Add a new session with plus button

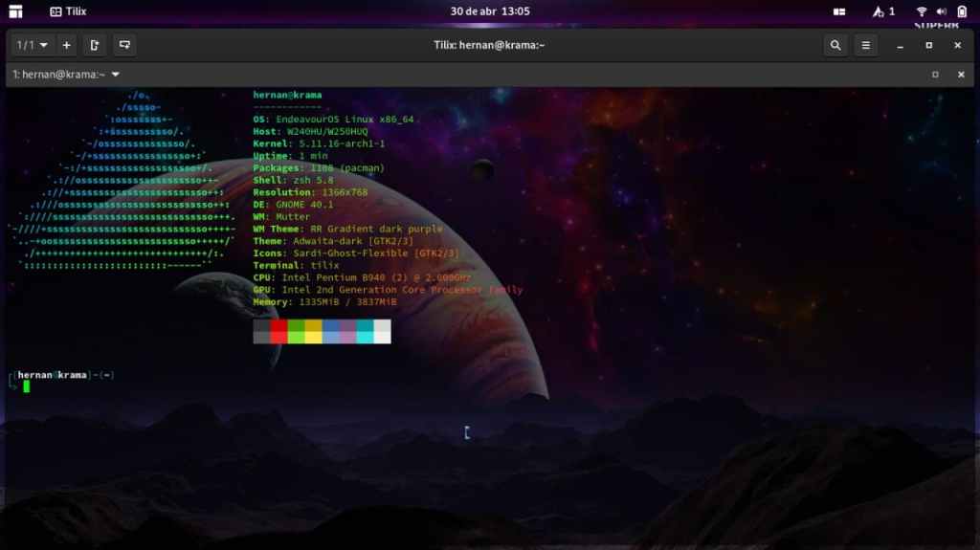point(66,45)
